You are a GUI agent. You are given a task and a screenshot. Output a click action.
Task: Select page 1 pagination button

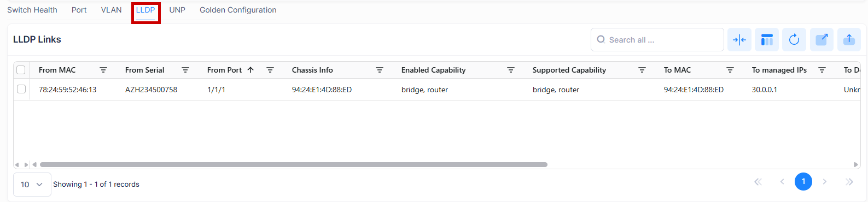click(x=803, y=181)
